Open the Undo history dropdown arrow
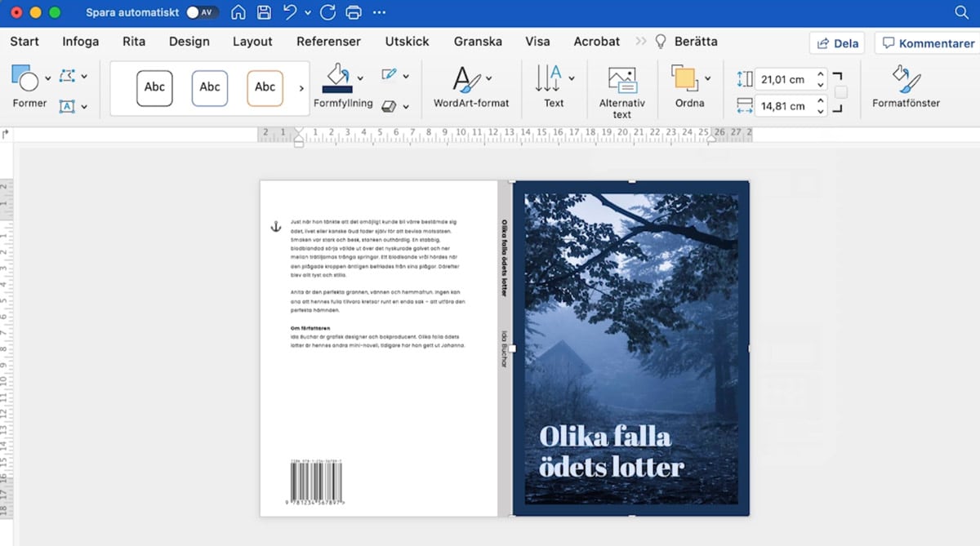 307,13
